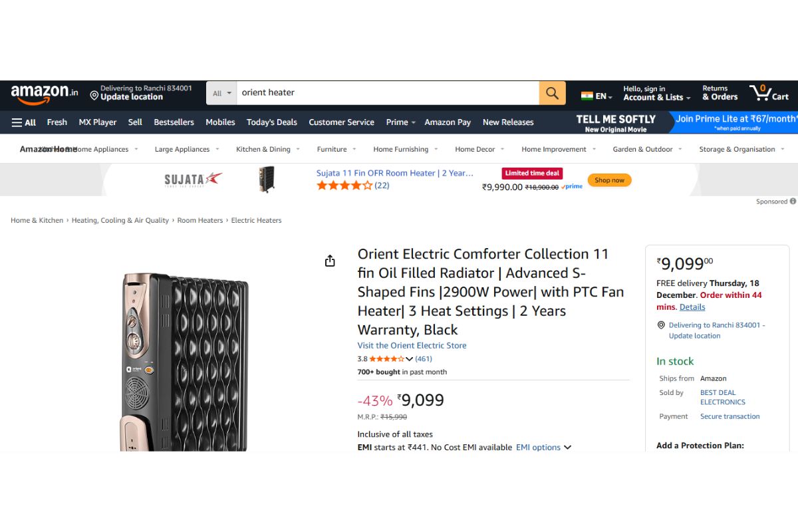Click the India flag language icon

pyautogui.click(x=587, y=96)
